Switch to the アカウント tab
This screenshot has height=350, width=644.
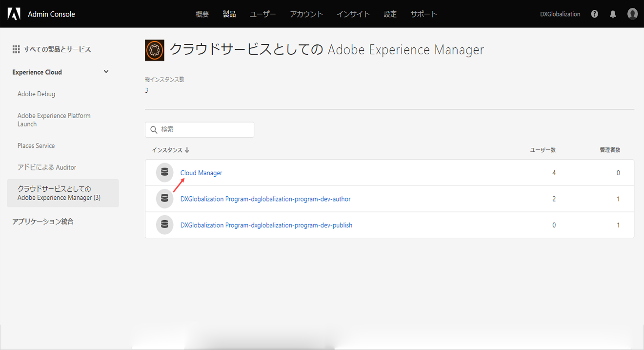point(306,14)
